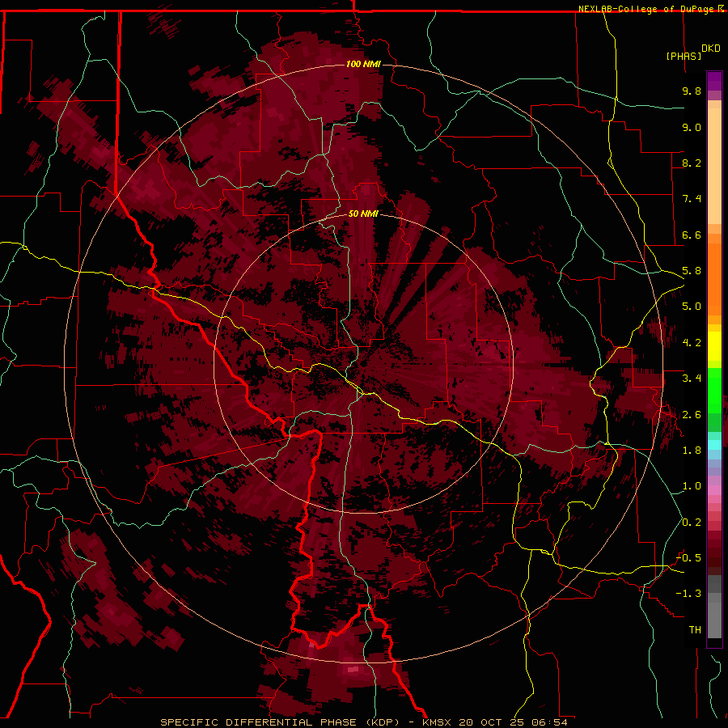
Task: Pick the green band of the color scale
Action: 714,390
